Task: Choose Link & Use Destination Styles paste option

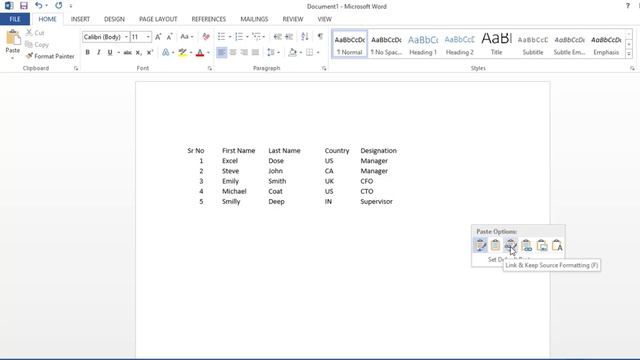Action: [527, 245]
